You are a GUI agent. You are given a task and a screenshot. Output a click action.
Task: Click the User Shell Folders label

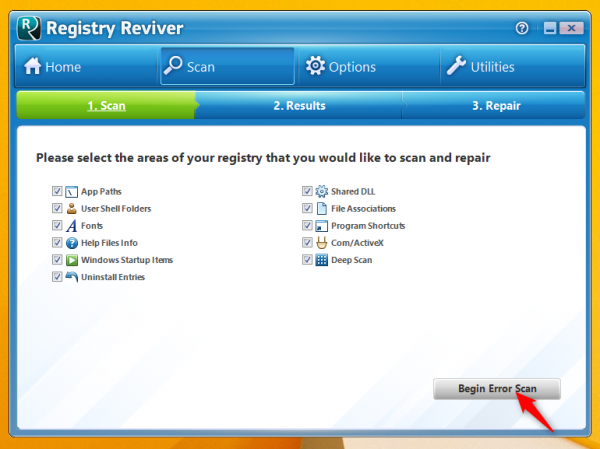click(116, 209)
